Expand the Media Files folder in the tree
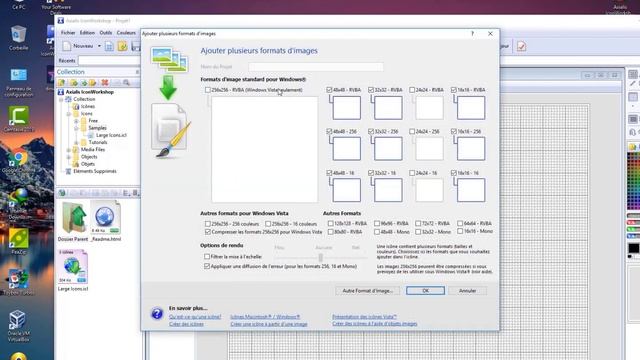640x360 pixels. (x=69, y=150)
